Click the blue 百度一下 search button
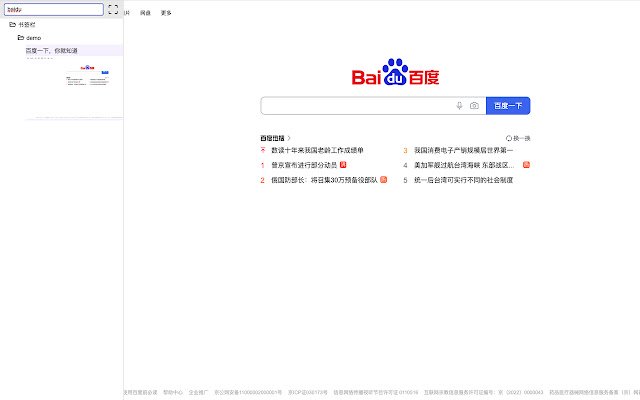The image size is (640, 400). 508,106
